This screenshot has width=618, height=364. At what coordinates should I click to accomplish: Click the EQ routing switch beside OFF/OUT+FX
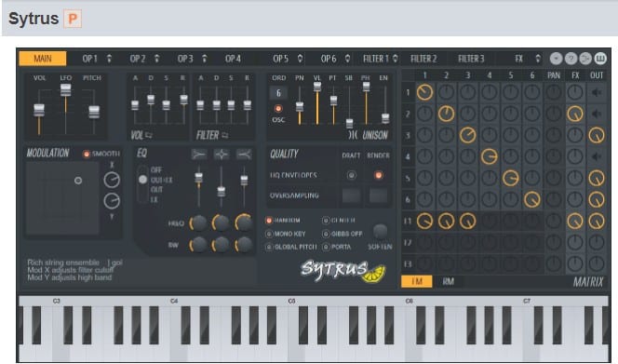142,184
